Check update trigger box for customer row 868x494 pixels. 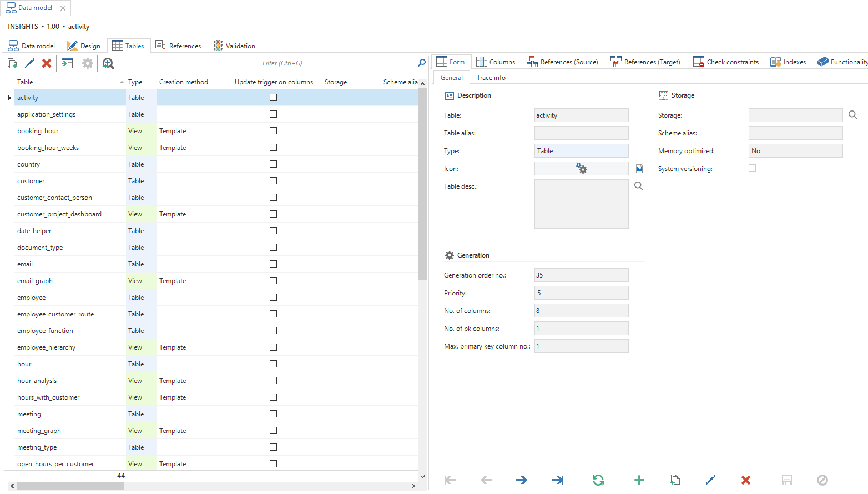click(273, 181)
